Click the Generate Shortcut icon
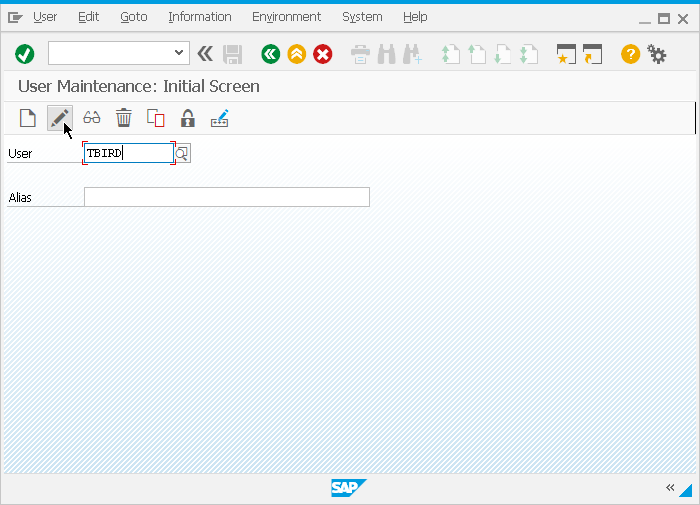The height and width of the screenshot is (505, 700). pyautogui.click(x=592, y=54)
